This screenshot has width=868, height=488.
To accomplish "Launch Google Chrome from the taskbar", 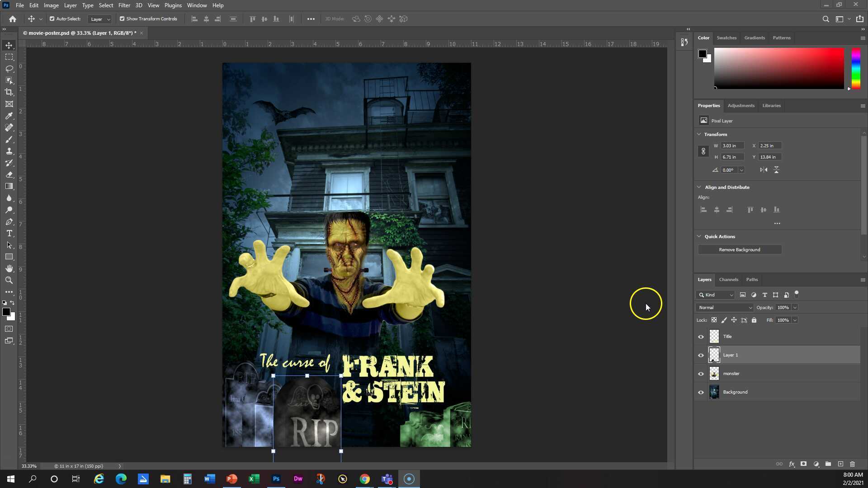I will (364, 479).
